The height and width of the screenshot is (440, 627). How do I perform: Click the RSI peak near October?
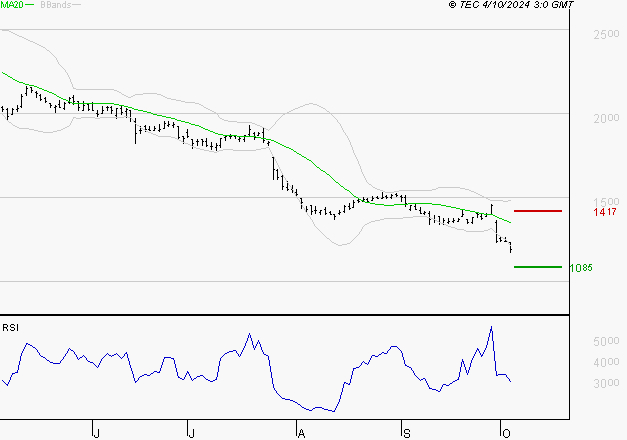(x=491, y=328)
